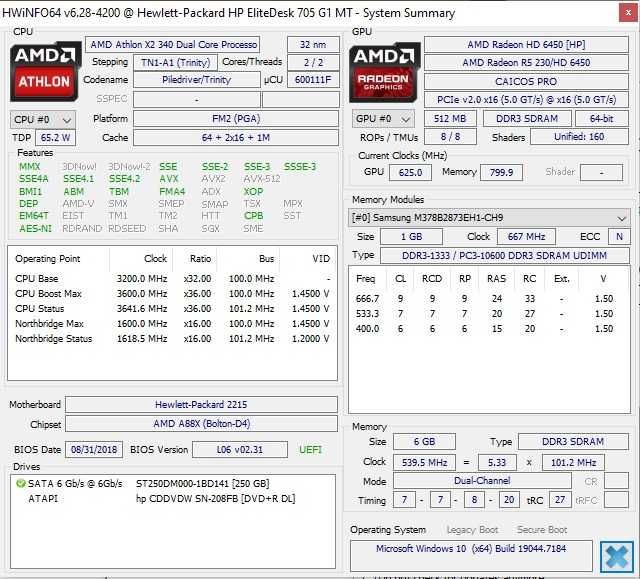Click the GPU memory clock 799.9 value
640x579 pixels.
(501, 172)
